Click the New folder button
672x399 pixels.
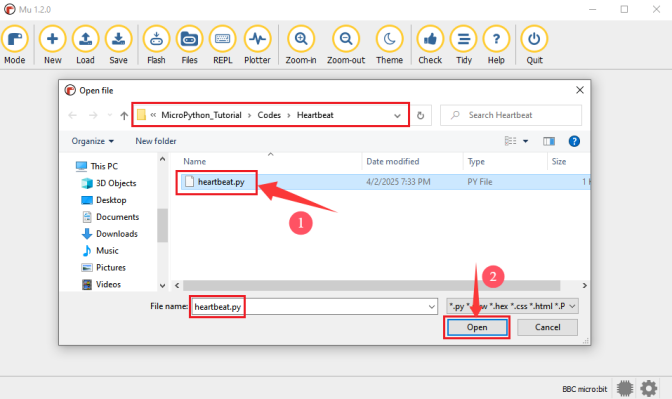click(156, 141)
